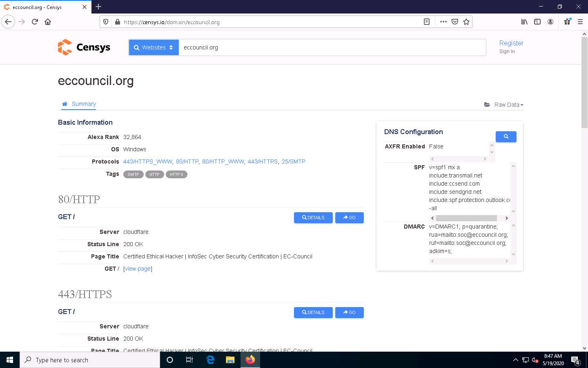The image size is (588, 368).
Task: Open the Library bookmarks and history icon
Action: point(524,22)
